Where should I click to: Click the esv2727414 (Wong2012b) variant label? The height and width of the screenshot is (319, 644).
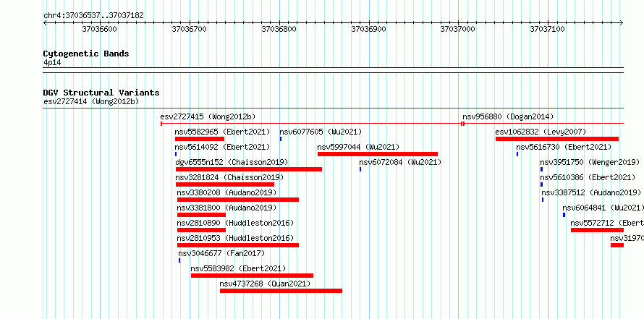coord(91,101)
